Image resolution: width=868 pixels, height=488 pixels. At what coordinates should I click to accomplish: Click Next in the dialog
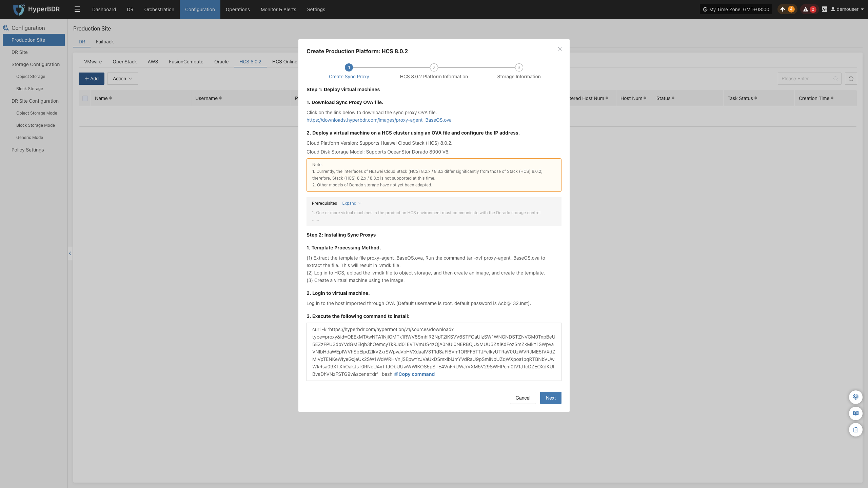pyautogui.click(x=551, y=398)
